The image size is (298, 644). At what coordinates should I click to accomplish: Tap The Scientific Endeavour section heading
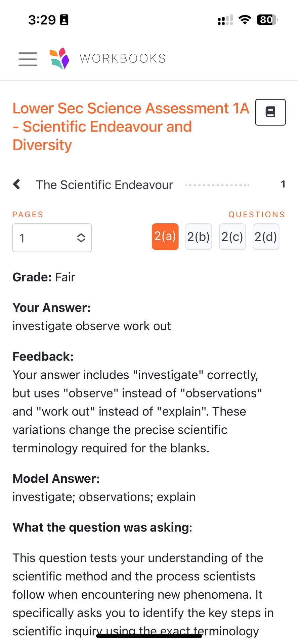(104, 185)
